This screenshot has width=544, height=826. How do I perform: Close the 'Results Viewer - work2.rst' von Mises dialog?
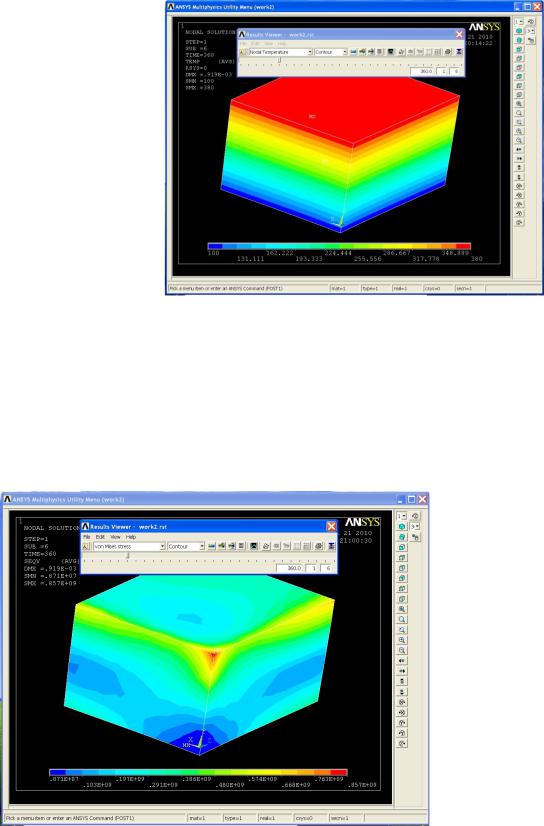click(x=331, y=526)
